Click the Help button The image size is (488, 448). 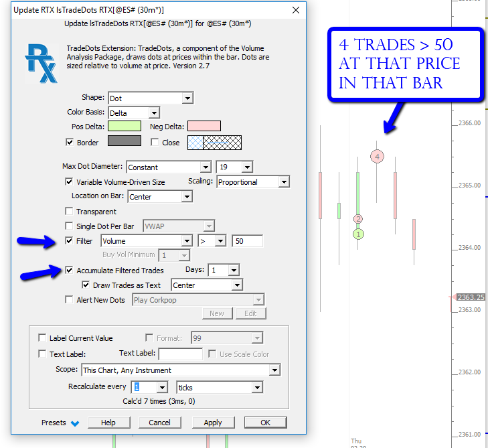coord(108,423)
